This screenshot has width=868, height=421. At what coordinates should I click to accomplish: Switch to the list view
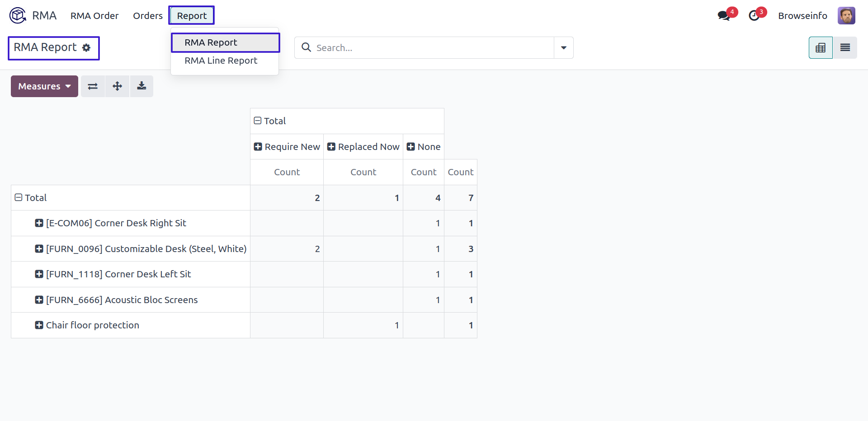point(845,48)
